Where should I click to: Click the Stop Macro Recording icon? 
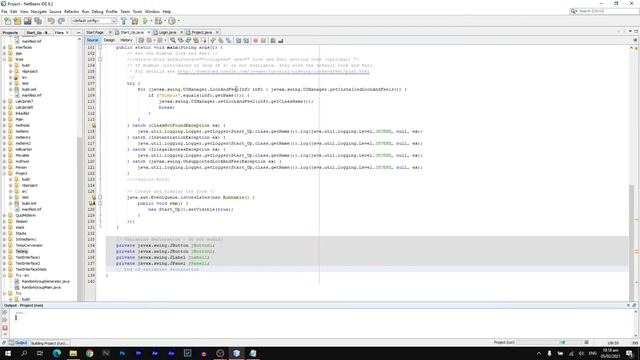click(x=263, y=40)
